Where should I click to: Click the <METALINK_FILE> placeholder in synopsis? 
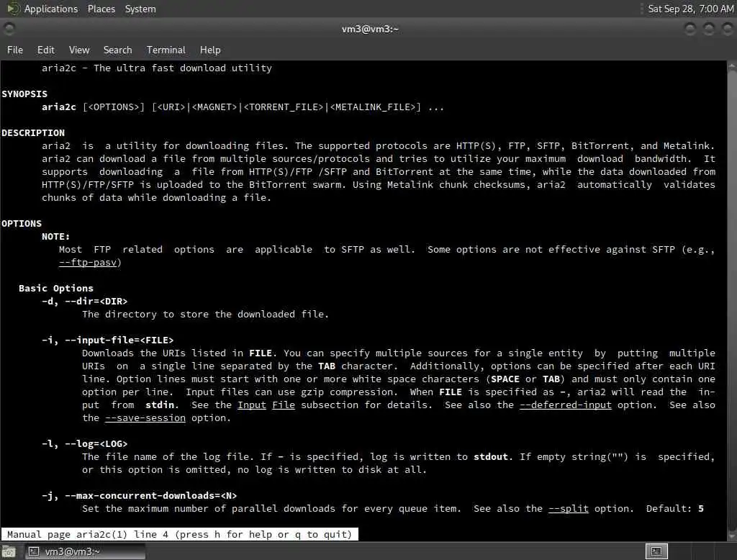373,107
